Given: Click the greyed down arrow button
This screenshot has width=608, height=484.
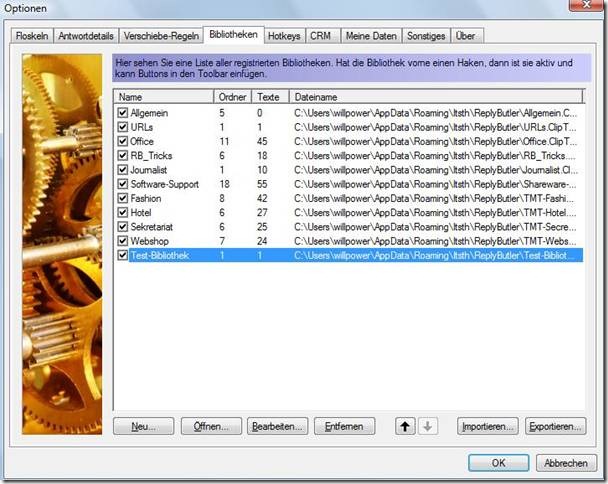Looking at the screenshot, I should [428, 426].
